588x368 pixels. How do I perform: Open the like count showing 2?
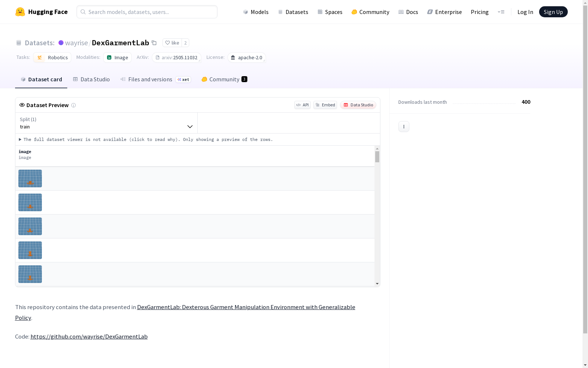tap(186, 43)
